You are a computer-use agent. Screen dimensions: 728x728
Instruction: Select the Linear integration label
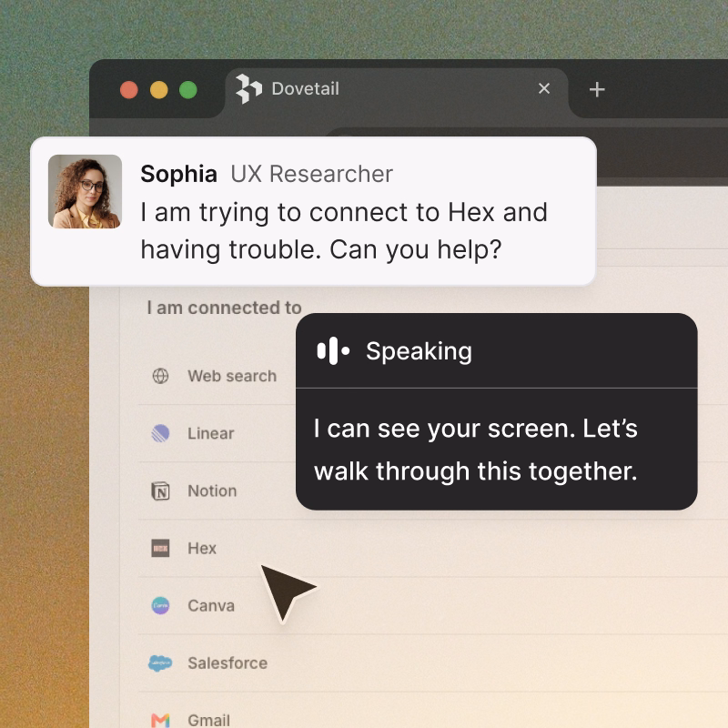pyautogui.click(x=211, y=433)
